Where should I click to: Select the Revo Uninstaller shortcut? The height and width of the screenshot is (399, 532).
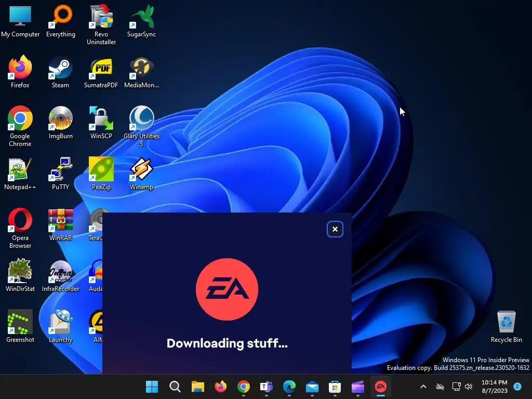coord(101,25)
